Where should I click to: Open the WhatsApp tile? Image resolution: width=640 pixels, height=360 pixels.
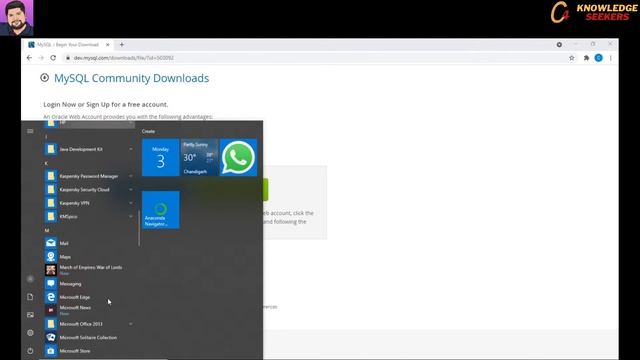point(239,158)
